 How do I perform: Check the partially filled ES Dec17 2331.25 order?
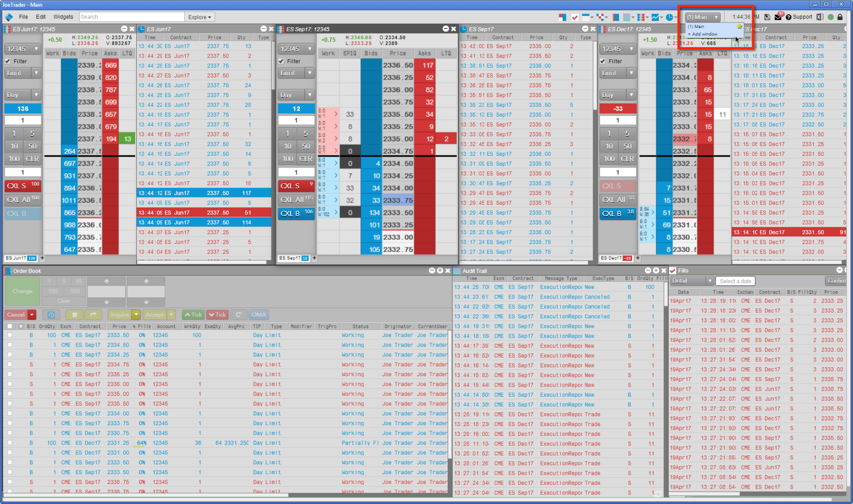click(10, 443)
